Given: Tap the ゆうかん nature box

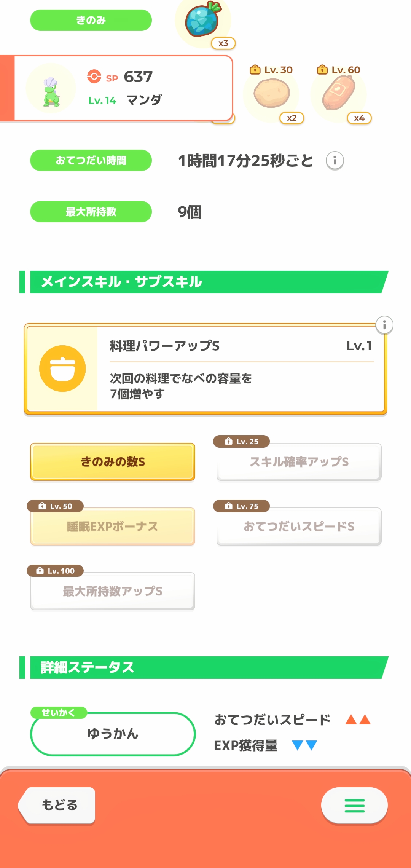Looking at the screenshot, I should click(x=113, y=734).
